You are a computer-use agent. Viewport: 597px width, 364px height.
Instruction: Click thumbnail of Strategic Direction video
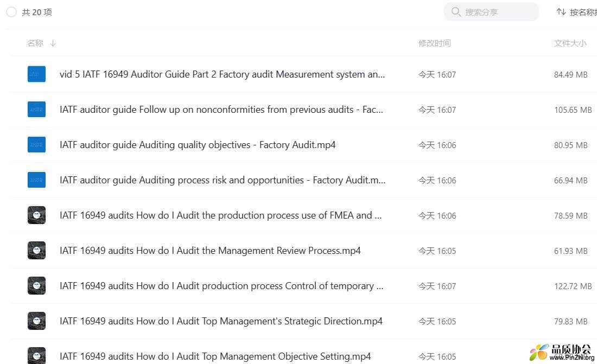[x=36, y=321]
